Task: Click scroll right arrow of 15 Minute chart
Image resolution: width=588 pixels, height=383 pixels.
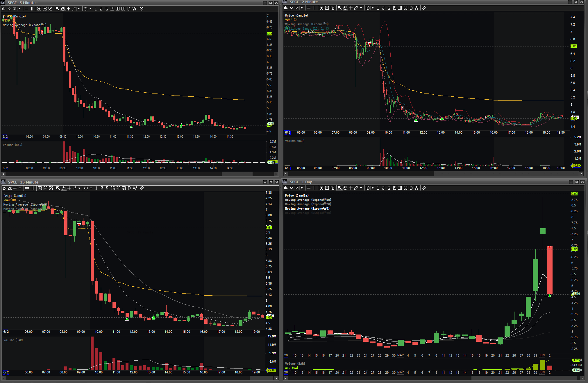Action: 276,378
